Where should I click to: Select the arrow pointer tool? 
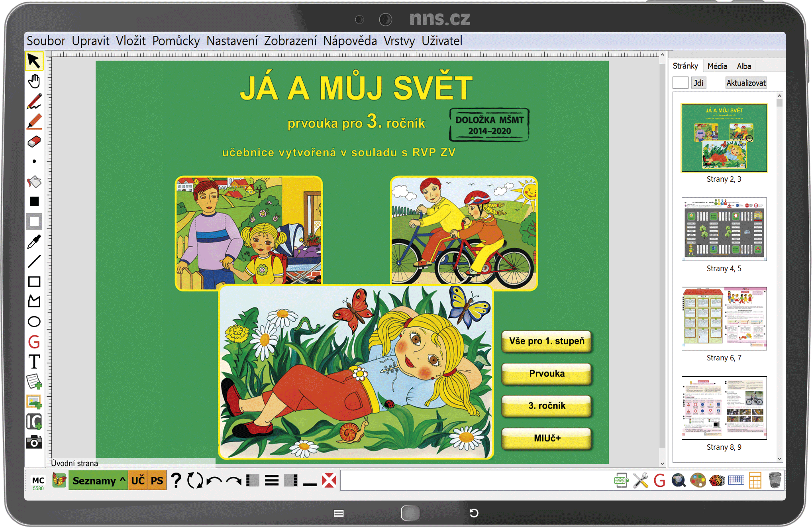click(x=34, y=61)
